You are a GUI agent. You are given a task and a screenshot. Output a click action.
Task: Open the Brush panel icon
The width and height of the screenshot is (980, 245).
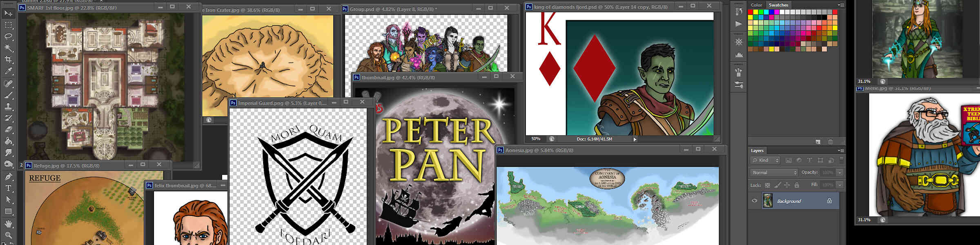[739, 85]
